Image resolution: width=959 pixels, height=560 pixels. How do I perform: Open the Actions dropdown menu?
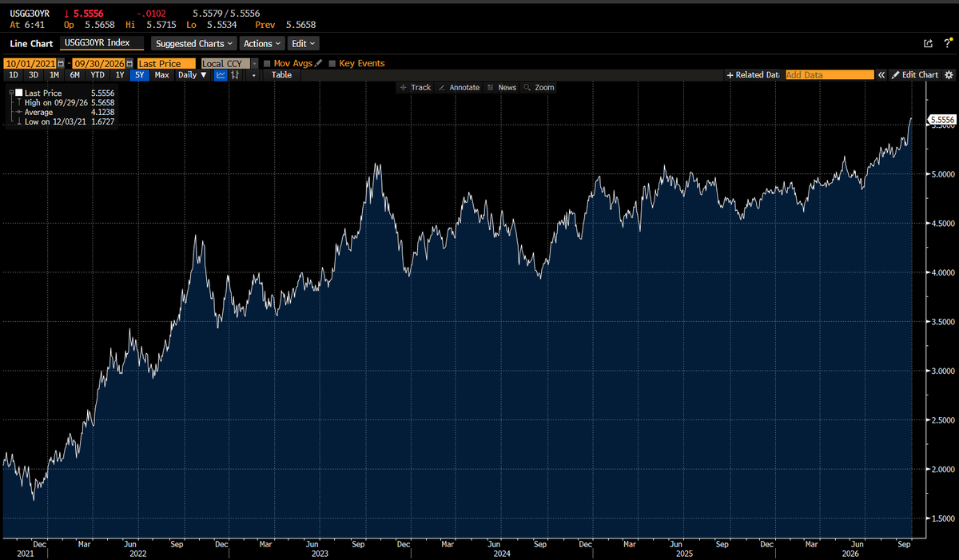(262, 43)
